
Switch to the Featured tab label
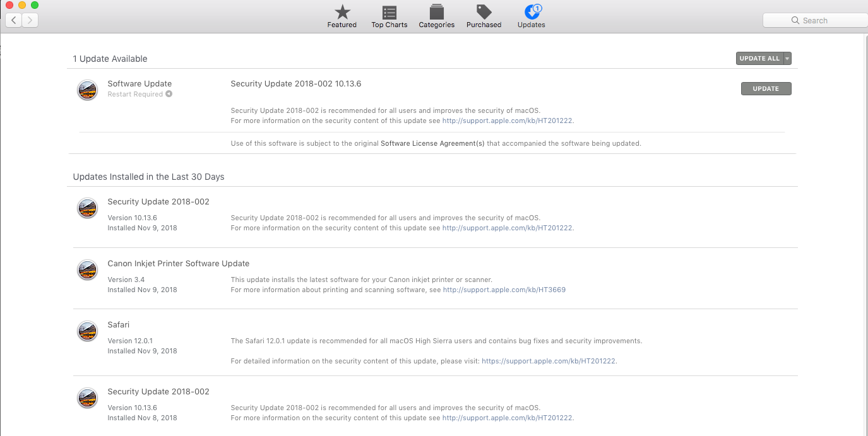point(342,25)
